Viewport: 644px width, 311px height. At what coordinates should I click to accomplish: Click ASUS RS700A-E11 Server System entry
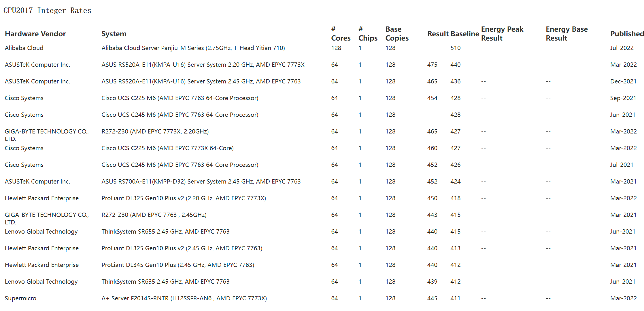[x=201, y=182]
